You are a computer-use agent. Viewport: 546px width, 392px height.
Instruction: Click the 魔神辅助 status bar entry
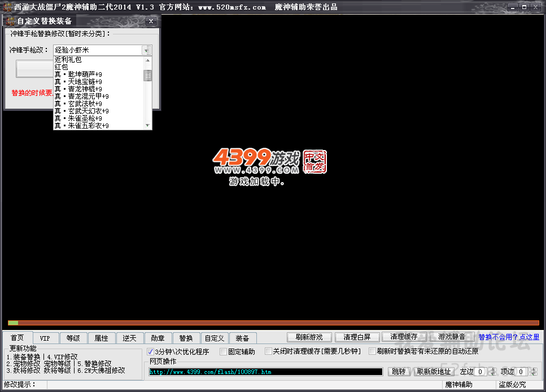(458, 384)
